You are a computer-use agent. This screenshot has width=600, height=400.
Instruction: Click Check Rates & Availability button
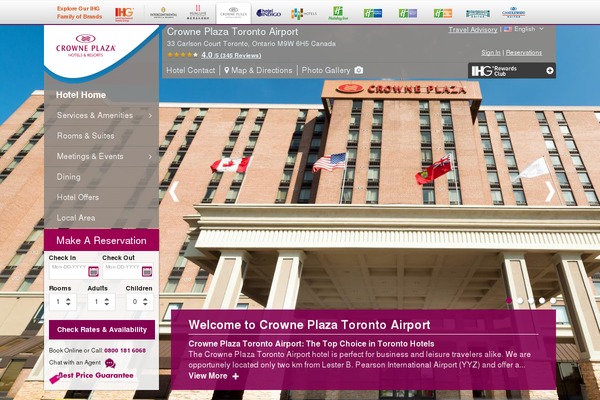102,330
